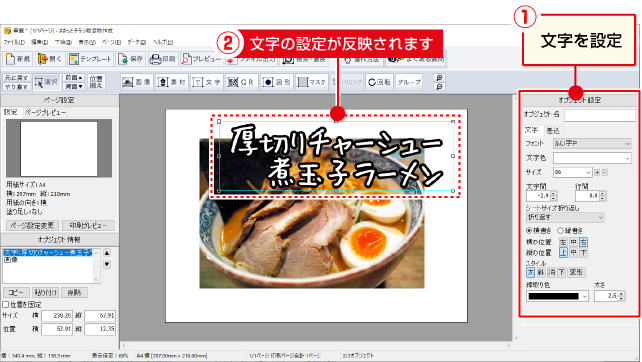This screenshot has width=642, height=362.
Task: Click size minus button beside サイズ
Action: click(x=605, y=172)
